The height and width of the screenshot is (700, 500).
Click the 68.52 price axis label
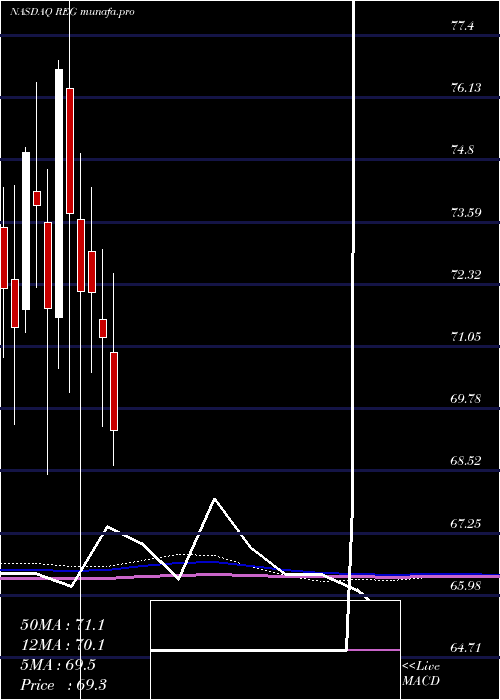click(x=466, y=461)
